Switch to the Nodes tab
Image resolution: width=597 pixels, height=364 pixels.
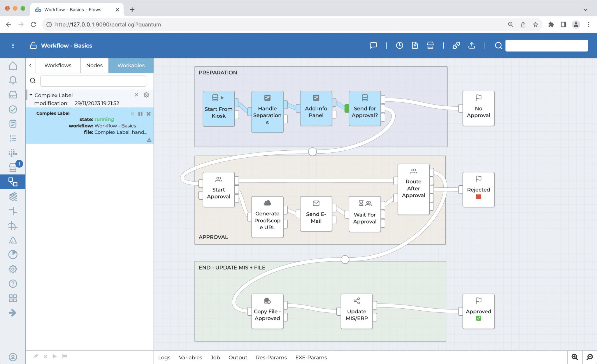pyautogui.click(x=94, y=65)
